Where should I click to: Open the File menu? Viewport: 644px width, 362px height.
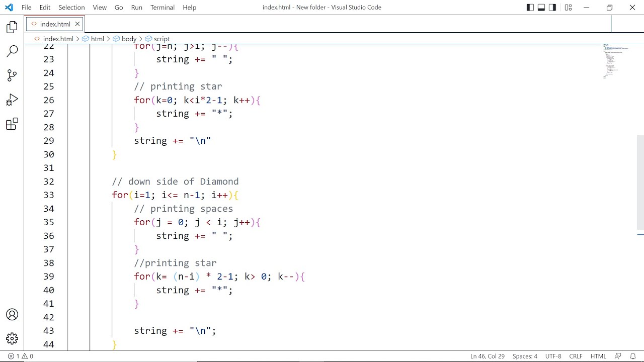point(27,8)
